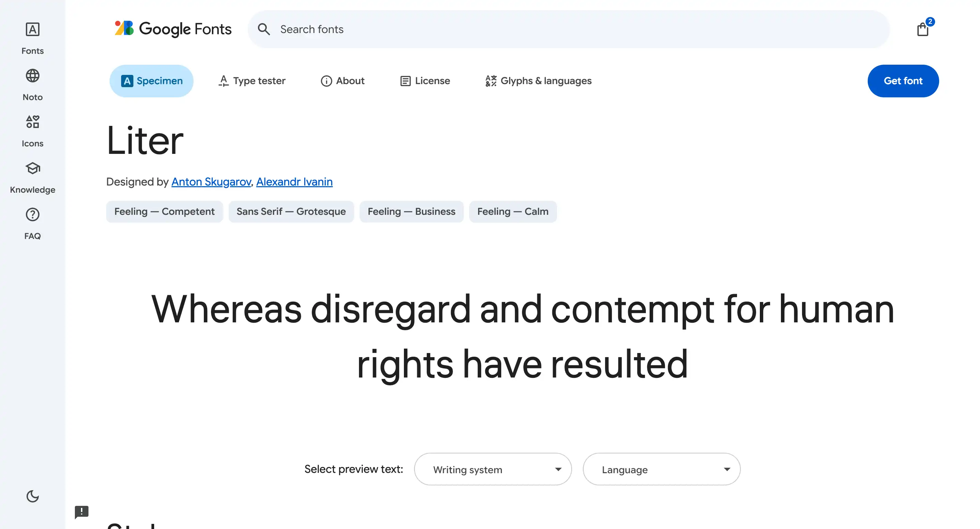
Task: Open designer Anton Skugarov's link
Action: [x=211, y=182]
